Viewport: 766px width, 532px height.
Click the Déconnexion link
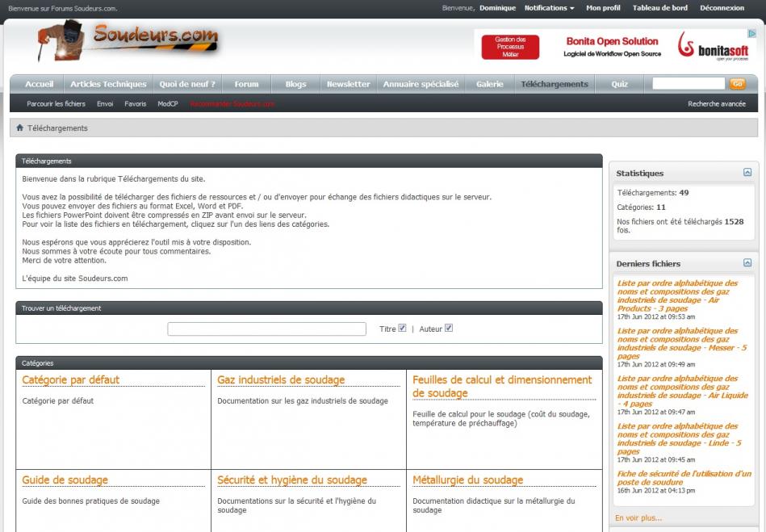(722, 8)
